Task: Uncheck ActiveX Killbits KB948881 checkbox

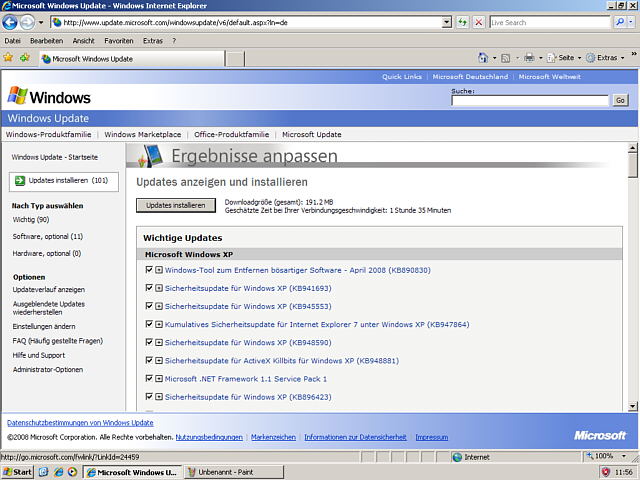Action: click(149, 360)
